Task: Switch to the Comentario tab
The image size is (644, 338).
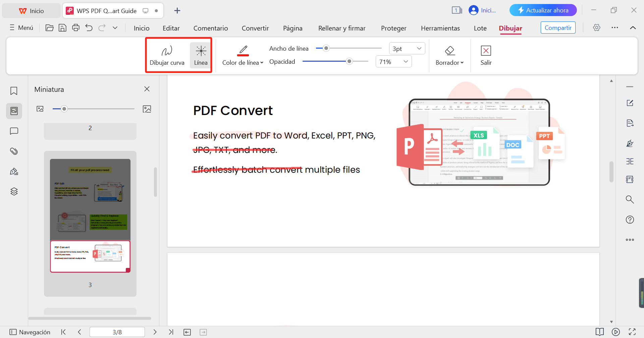Action: (211, 28)
